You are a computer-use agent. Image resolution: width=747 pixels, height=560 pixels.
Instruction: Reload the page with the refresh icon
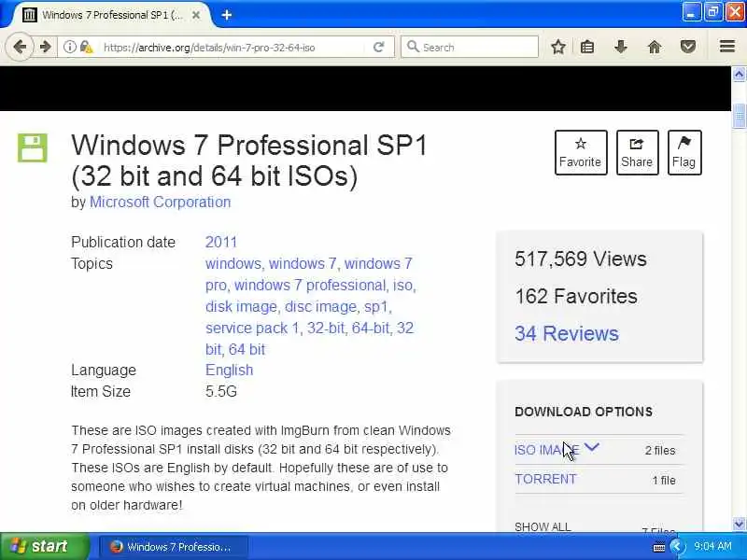point(379,48)
